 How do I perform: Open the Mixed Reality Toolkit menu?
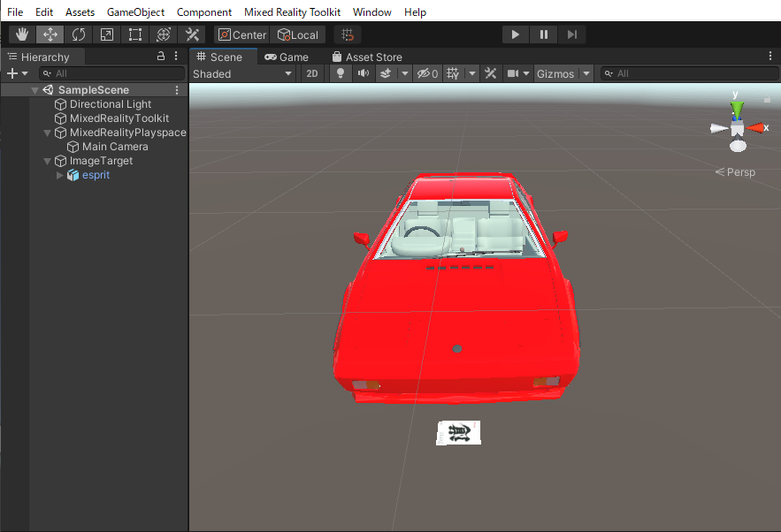(x=292, y=12)
